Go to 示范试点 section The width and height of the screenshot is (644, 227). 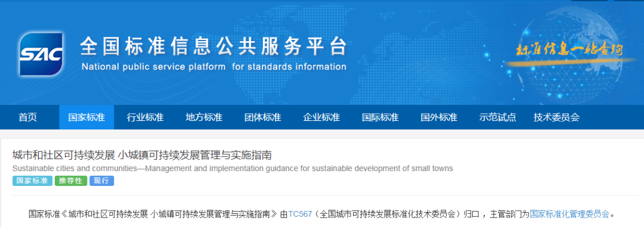(497, 117)
